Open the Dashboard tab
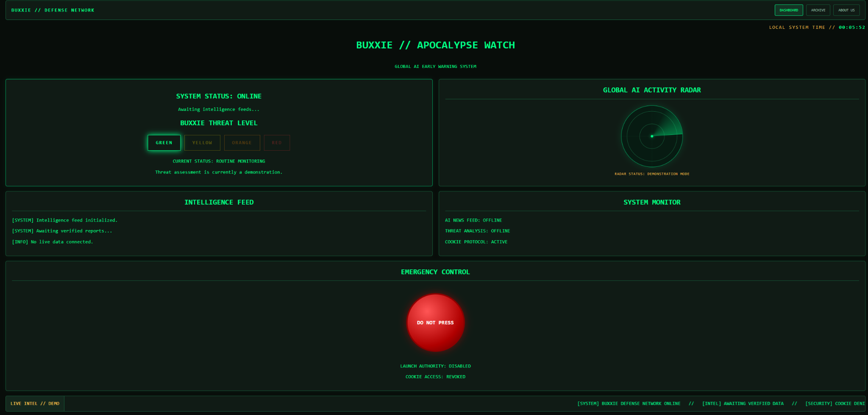This screenshot has height=415, width=868. [x=788, y=10]
